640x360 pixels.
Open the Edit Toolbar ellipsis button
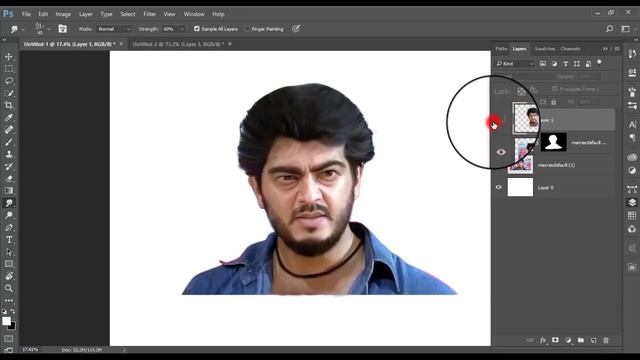(9, 300)
